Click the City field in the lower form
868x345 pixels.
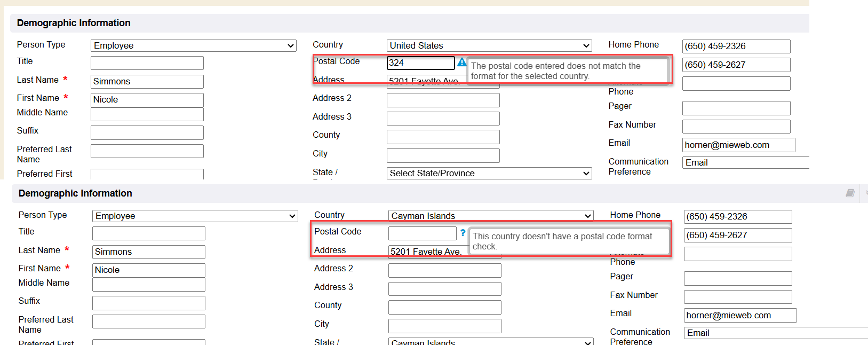(x=444, y=326)
